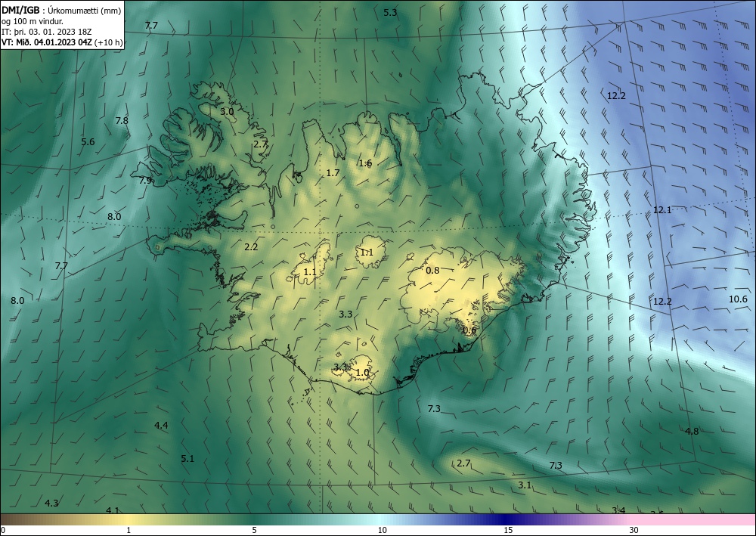
Task: Click the 12.1 value east of Iceland
Action: coord(662,209)
